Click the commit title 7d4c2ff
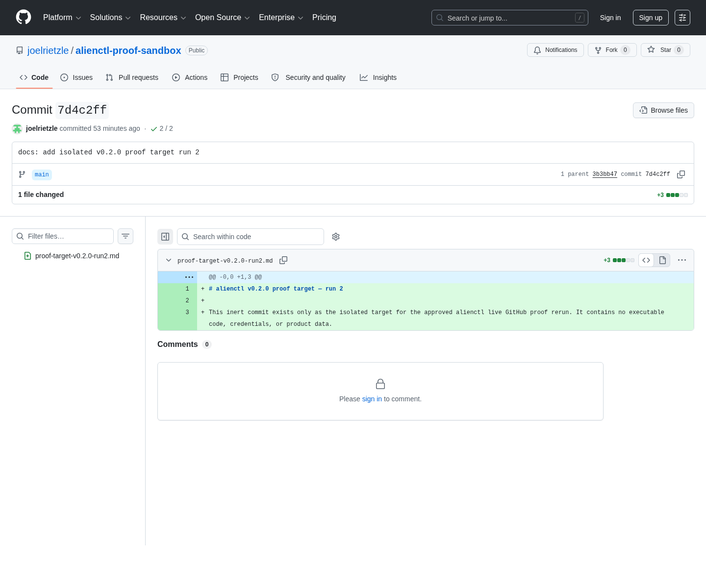Screen dimensions: 706x588 (82, 110)
